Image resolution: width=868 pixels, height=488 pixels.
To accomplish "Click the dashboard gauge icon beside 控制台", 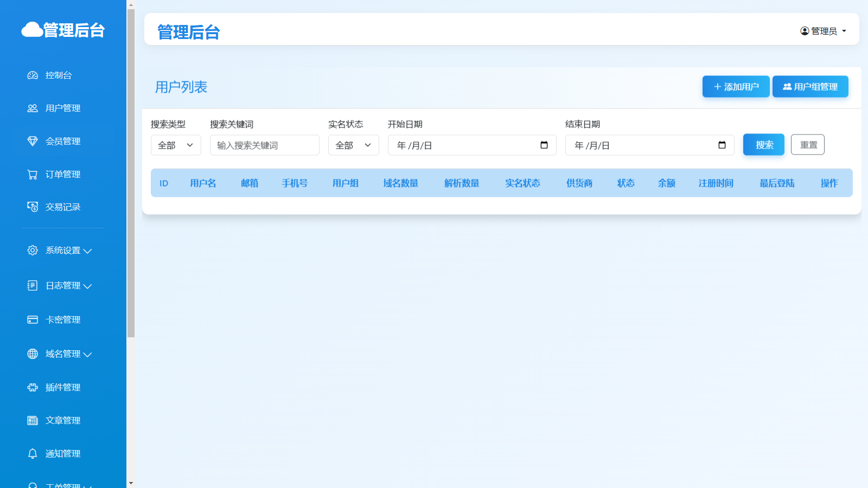I will [33, 75].
